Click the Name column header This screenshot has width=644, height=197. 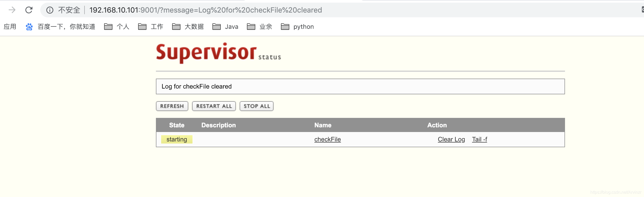[323, 125]
